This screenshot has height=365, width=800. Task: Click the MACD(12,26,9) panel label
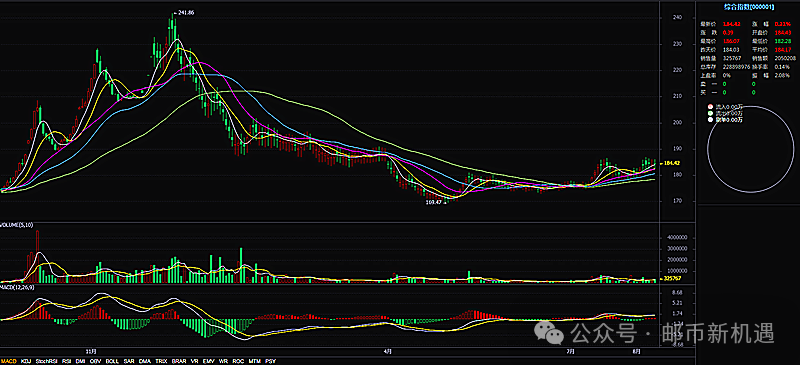pos(17,287)
